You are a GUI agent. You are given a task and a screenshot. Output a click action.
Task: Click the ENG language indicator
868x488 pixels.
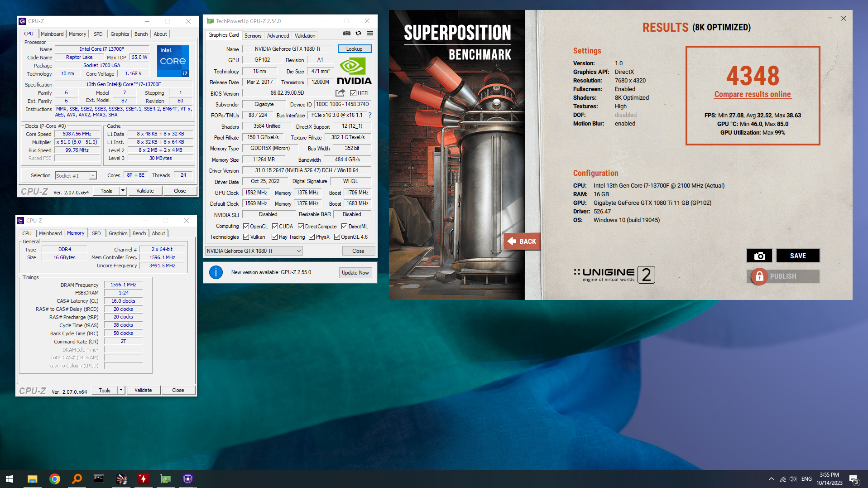click(x=806, y=479)
